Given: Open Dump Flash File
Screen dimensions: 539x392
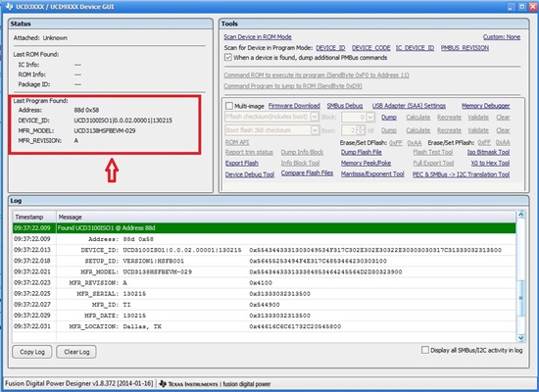Looking at the screenshot, I should [361, 152].
